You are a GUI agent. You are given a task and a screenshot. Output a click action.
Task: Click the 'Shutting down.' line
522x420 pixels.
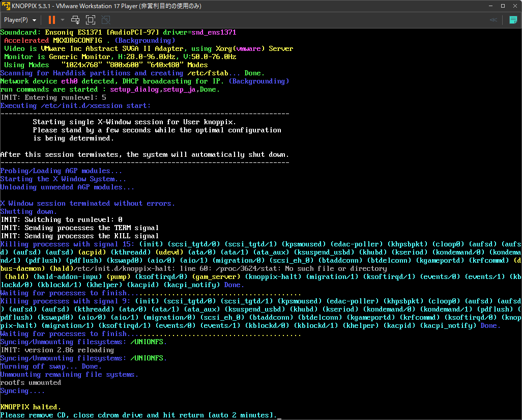[28, 211]
